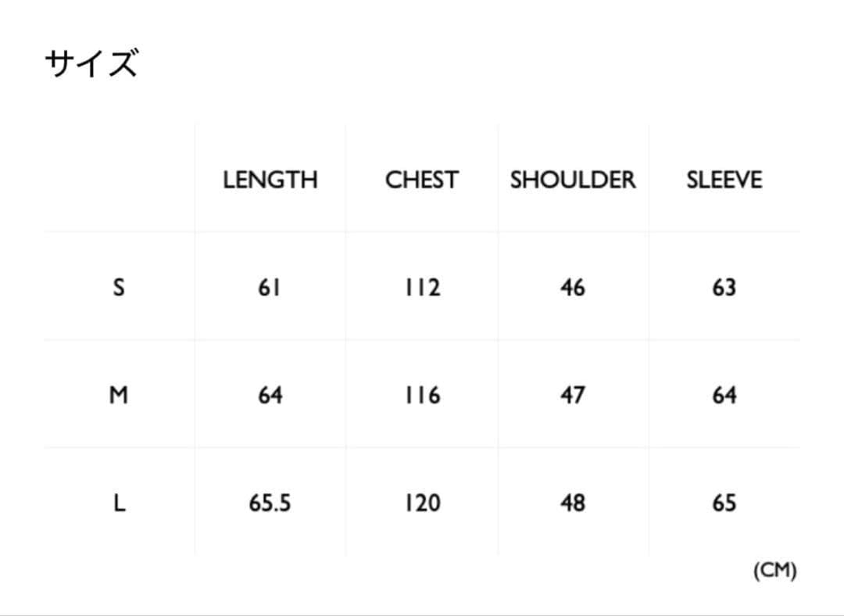Click the size M chest value 116
844x616 pixels.
coord(422,396)
